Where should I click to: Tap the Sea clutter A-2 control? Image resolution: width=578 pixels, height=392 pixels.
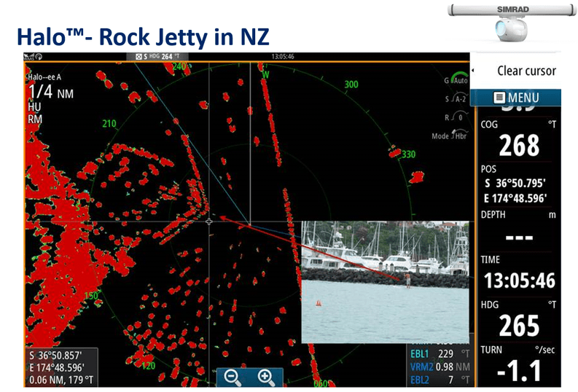[457, 98]
